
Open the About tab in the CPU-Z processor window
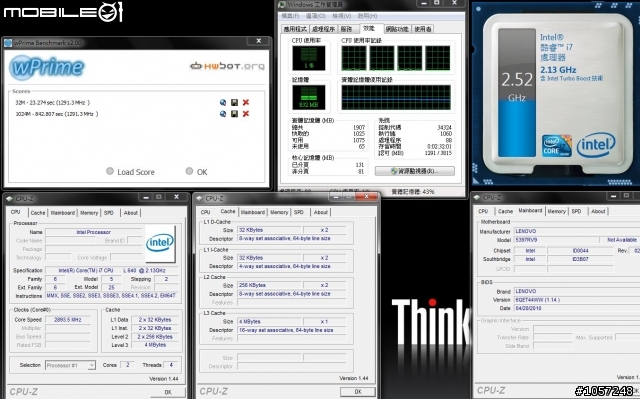tap(131, 213)
